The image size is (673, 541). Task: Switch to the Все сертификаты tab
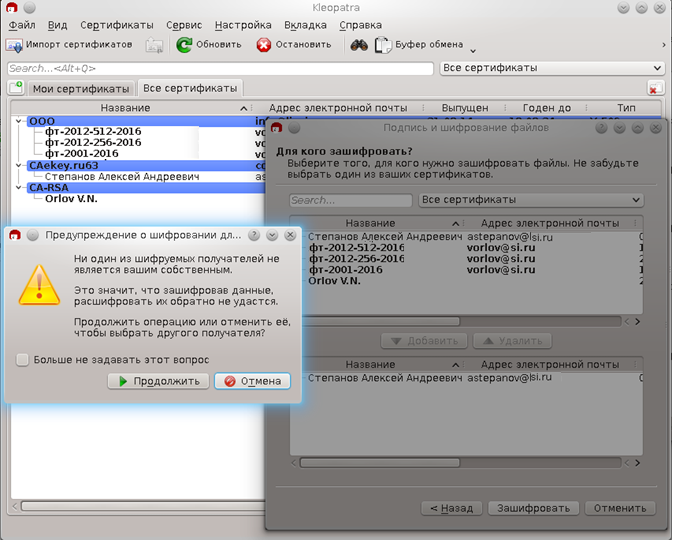click(x=190, y=88)
